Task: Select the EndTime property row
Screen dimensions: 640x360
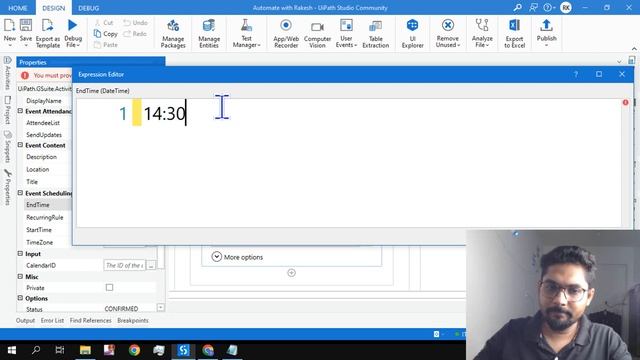Action: [44, 205]
